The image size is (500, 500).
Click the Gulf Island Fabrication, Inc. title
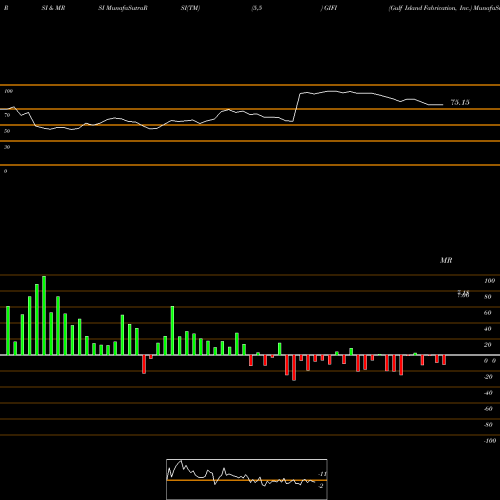430,8
